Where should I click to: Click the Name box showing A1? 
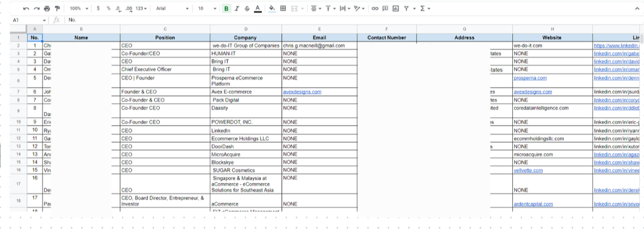[x=29, y=20]
